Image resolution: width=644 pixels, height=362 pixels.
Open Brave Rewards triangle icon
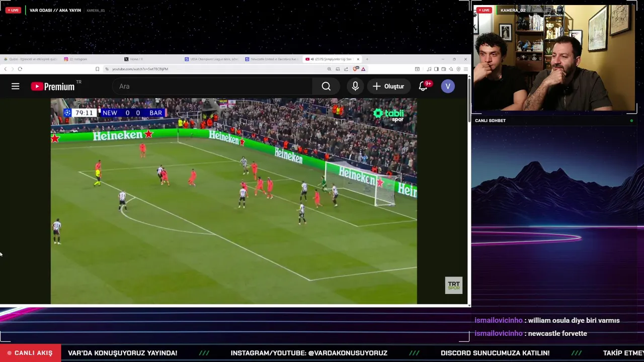tap(363, 69)
